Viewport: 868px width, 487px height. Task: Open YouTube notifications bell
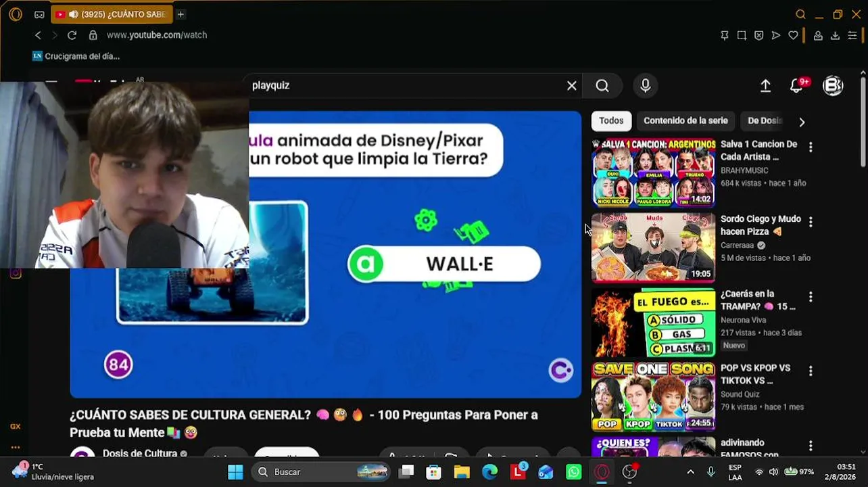coord(798,85)
